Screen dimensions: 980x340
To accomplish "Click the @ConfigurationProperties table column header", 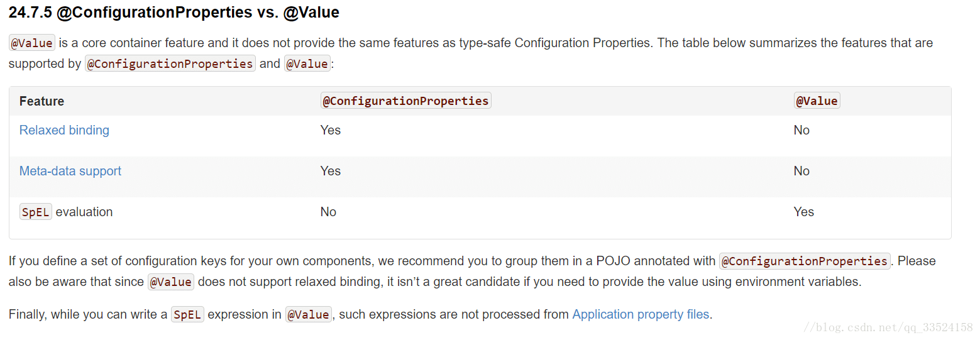I will click(405, 101).
